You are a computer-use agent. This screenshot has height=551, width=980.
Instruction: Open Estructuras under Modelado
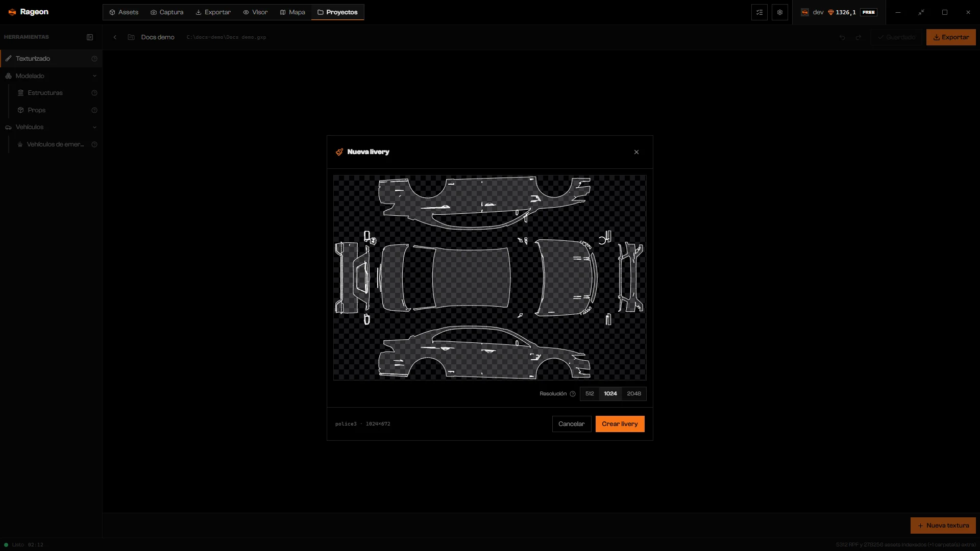tap(56, 93)
